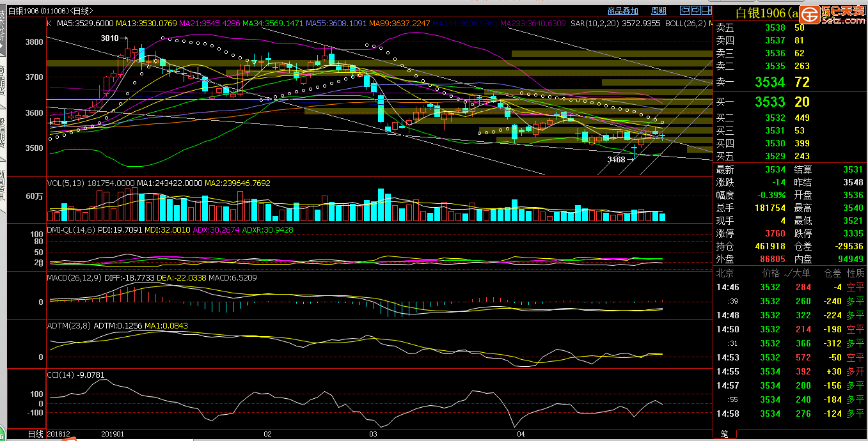Select the 卖四 ask row at 3537
This screenshot has width=868, height=441.
coord(790,40)
